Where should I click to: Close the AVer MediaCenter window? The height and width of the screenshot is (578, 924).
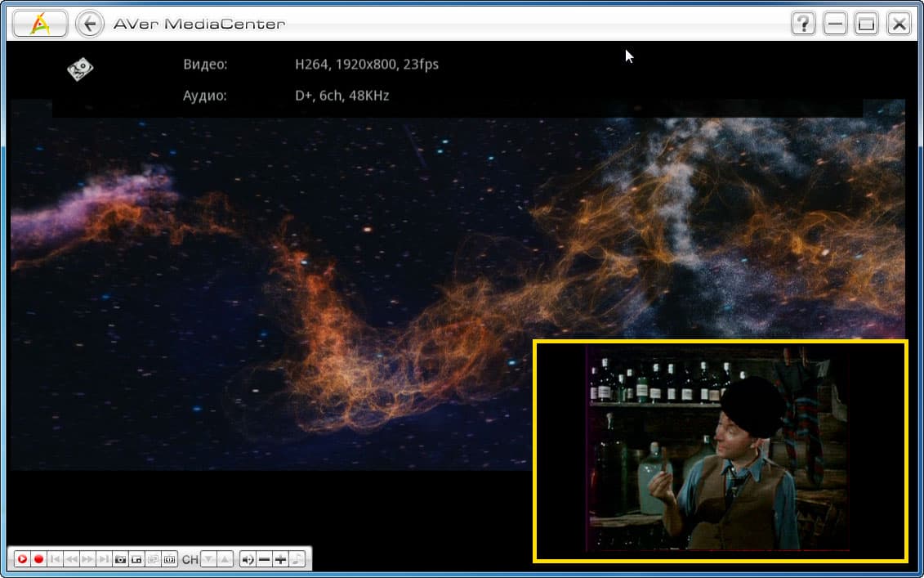pos(899,25)
